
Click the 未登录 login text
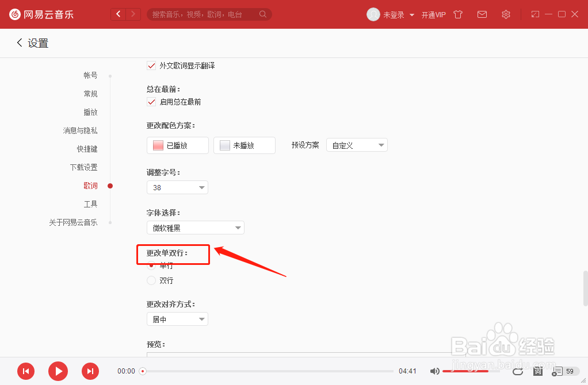coord(393,14)
